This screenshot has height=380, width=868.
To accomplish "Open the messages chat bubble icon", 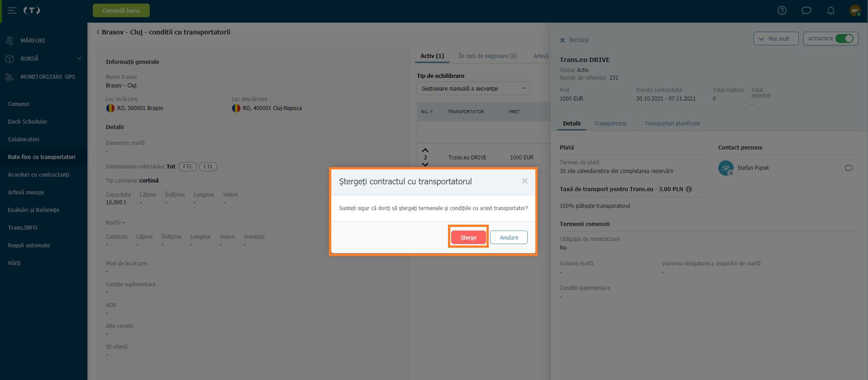I will click(806, 10).
